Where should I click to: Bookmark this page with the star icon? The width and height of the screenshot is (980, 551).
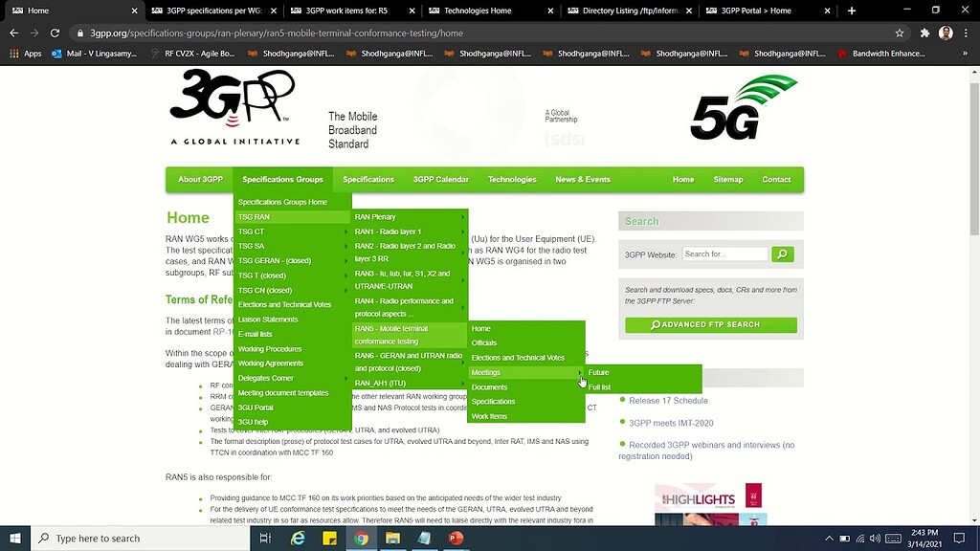coord(900,33)
